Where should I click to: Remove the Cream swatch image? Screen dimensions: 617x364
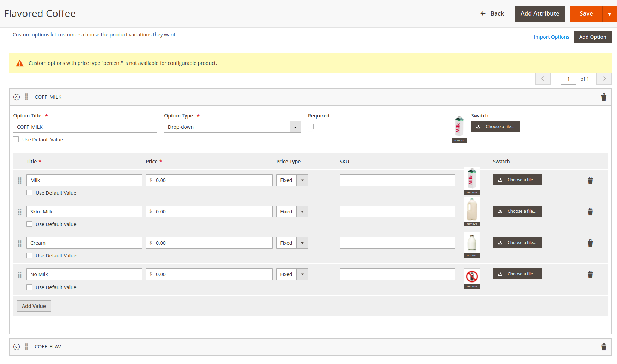click(x=472, y=255)
